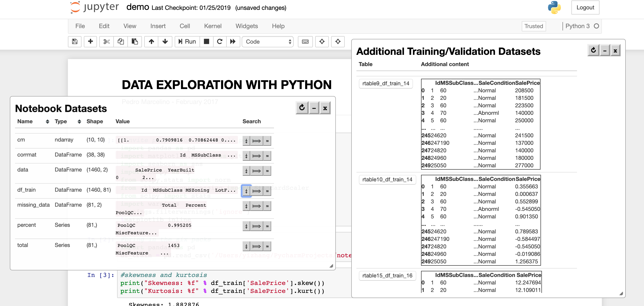The height and width of the screenshot is (306, 644).
Task: Click the long right-arrow icon in df_train row
Action: click(256, 191)
